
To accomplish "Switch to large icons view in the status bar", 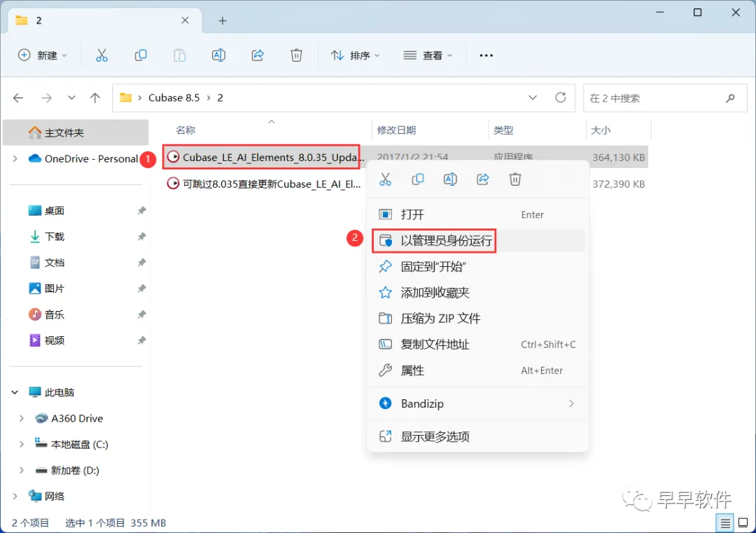I will pos(743,523).
